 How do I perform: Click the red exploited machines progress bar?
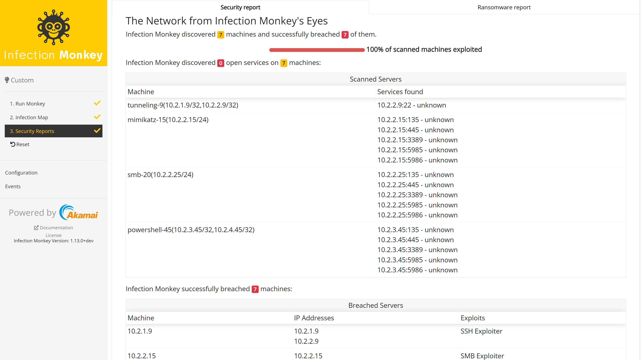click(x=317, y=50)
